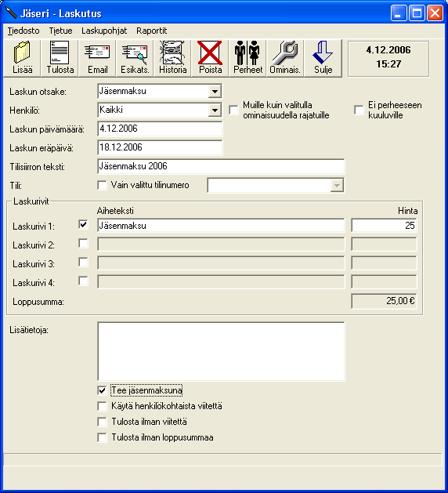Open the Tiedosto menu
The width and height of the screenshot is (448, 493).
pos(23,31)
